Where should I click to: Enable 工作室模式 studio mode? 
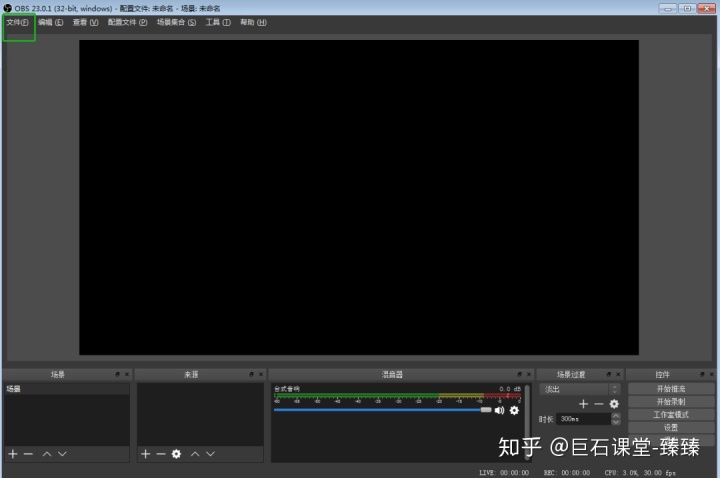(x=671, y=415)
